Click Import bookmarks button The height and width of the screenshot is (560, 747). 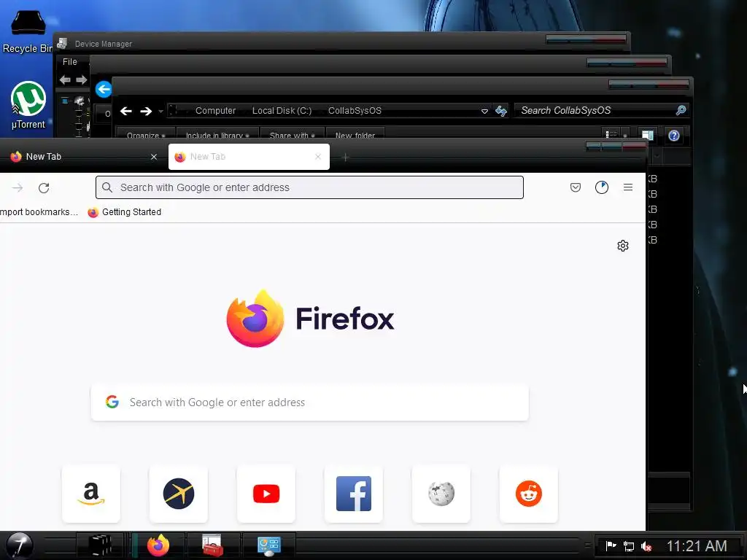(x=39, y=212)
